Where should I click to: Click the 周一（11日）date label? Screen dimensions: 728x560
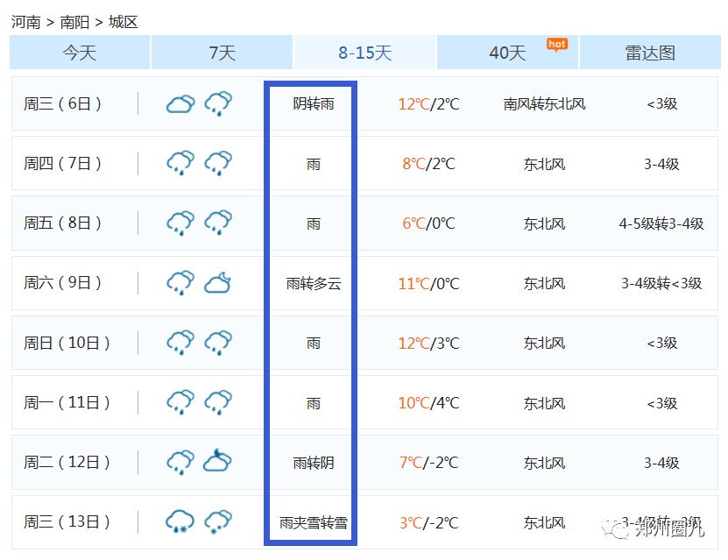pos(67,403)
